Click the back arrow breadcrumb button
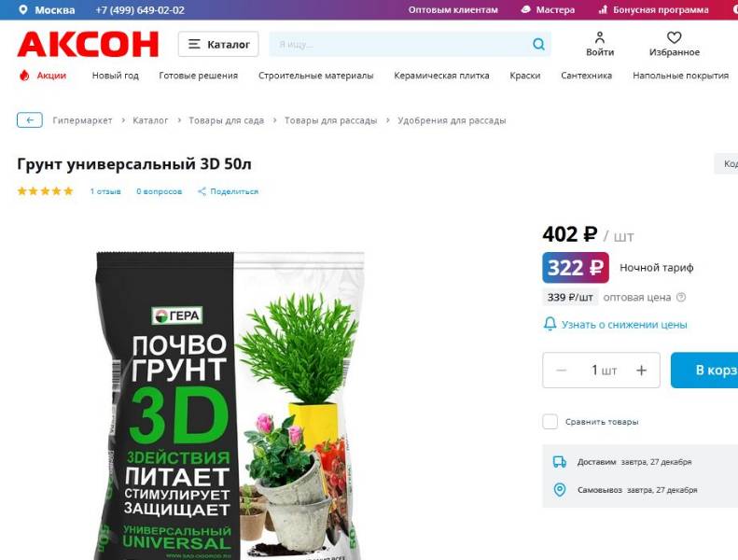738x560 pixels. 30,120
